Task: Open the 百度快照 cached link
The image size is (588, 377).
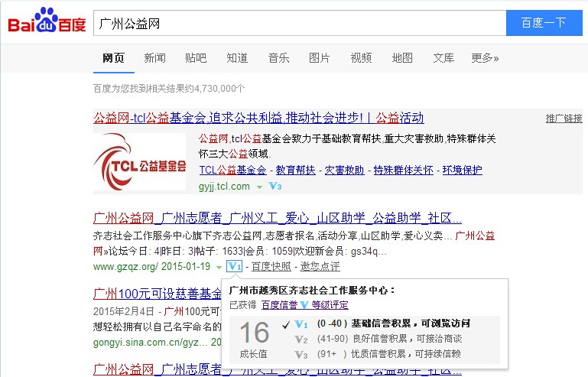Action: click(x=271, y=267)
